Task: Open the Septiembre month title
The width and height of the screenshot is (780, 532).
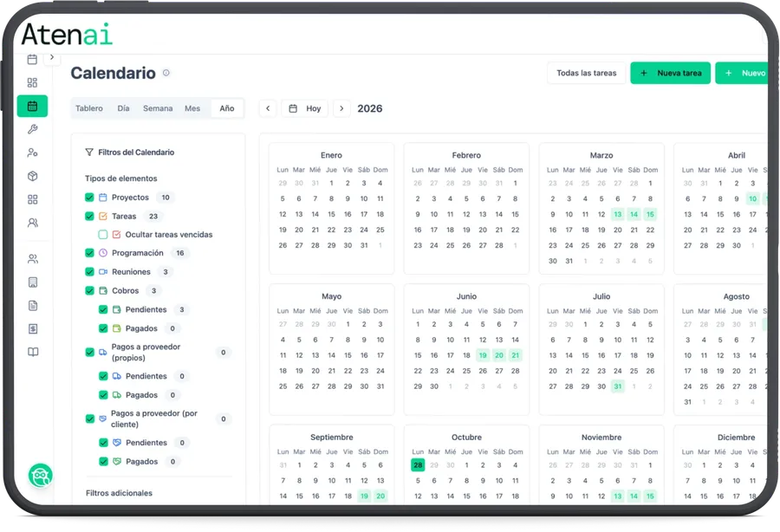Action: click(x=332, y=437)
